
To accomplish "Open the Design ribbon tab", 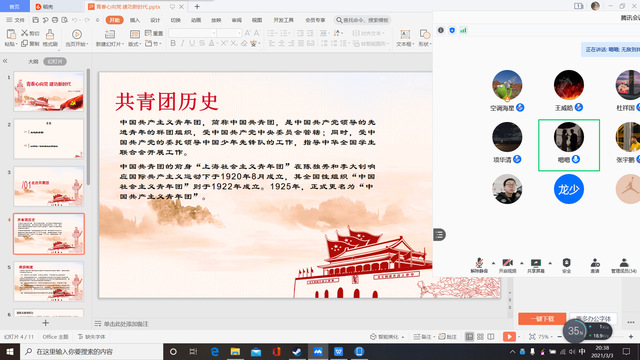I will tap(155, 20).
